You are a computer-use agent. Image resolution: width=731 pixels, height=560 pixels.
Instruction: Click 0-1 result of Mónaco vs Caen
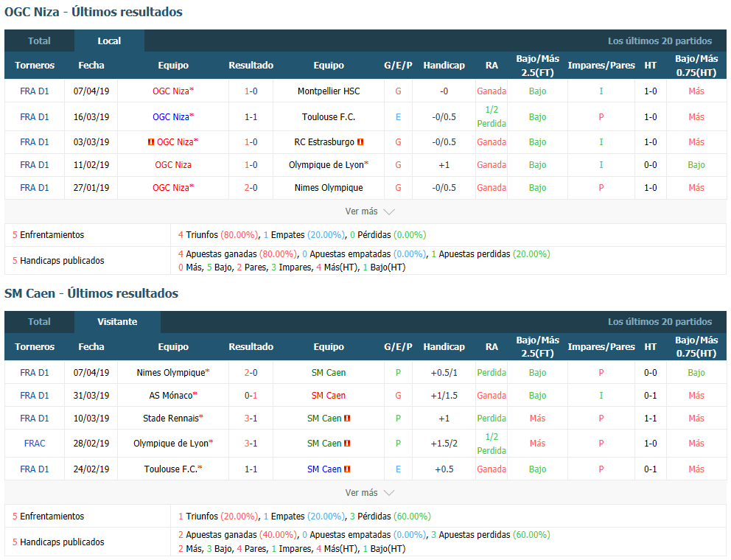click(251, 396)
